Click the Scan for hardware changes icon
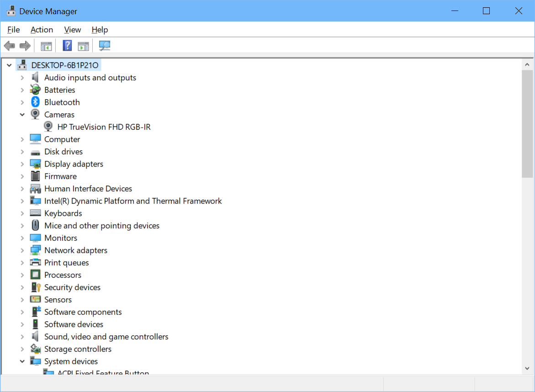 (x=104, y=45)
